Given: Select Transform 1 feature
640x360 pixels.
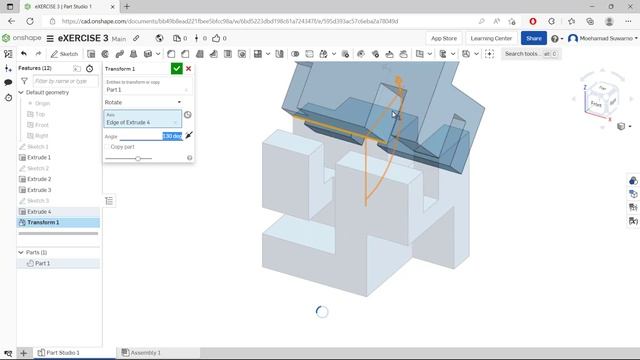Looking at the screenshot, I should pyautogui.click(x=58, y=222).
